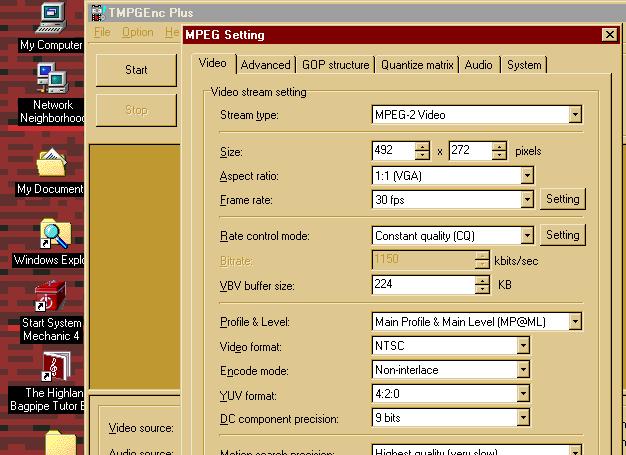Viewport: 626px width, 455px height.
Task: Expand the Stream type dropdown
Action: [x=575, y=115]
